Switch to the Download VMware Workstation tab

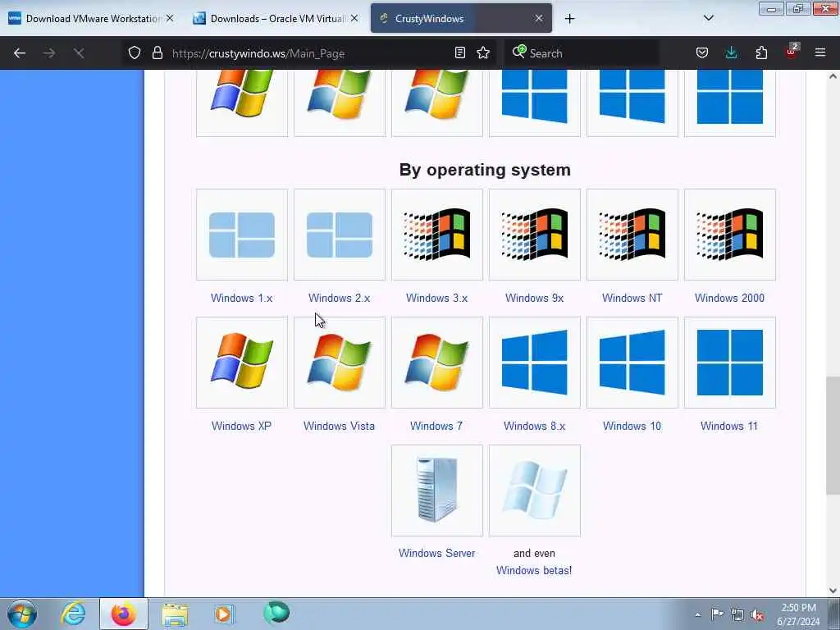coord(92,18)
